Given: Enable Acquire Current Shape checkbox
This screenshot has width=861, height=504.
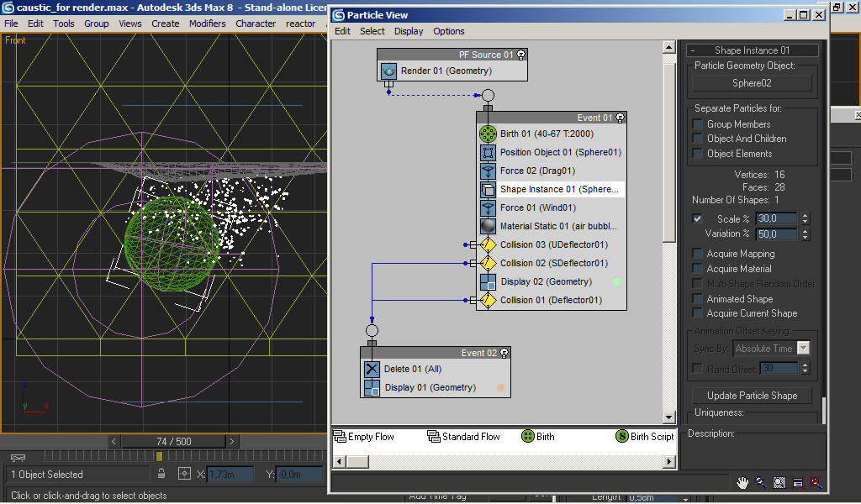Looking at the screenshot, I should click(x=697, y=313).
